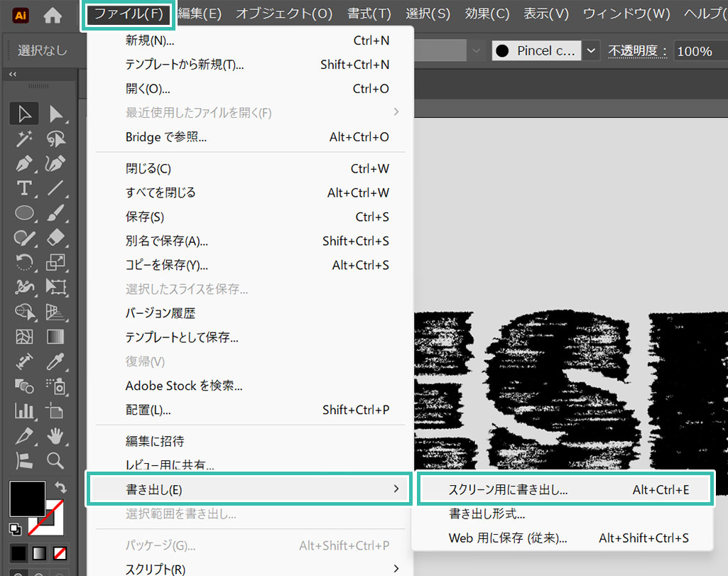Image resolution: width=728 pixels, height=576 pixels.
Task: Select the Ellipse tool
Action: [x=24, y=212]
